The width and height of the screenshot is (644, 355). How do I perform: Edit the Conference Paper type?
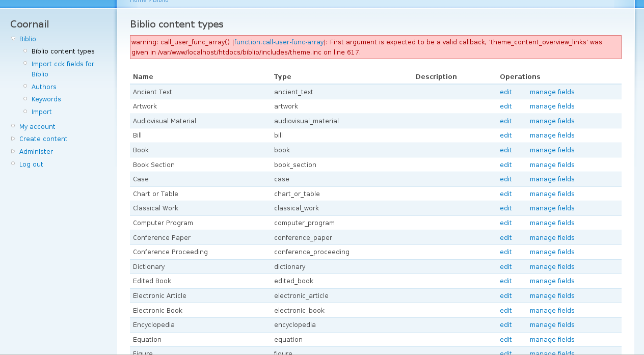coord(505,238)
